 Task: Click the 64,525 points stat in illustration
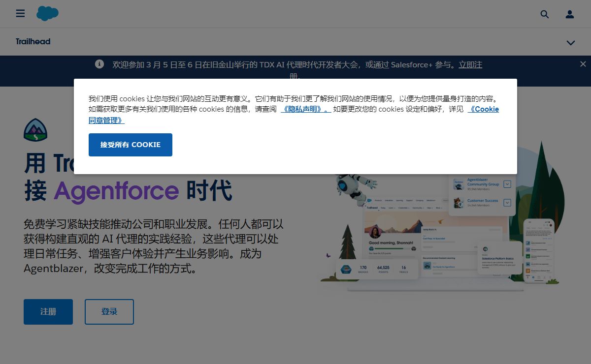pyautogui.click(x=383, y=269)
